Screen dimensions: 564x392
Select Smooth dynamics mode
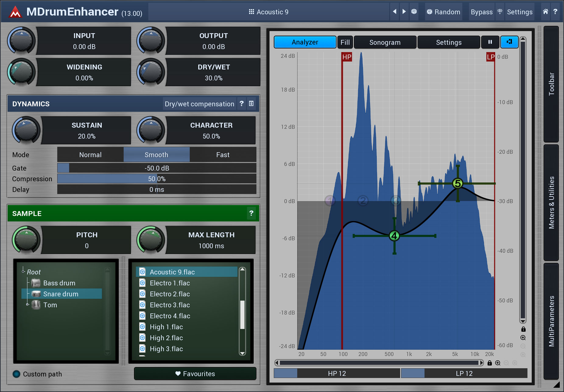click(156, 155)
